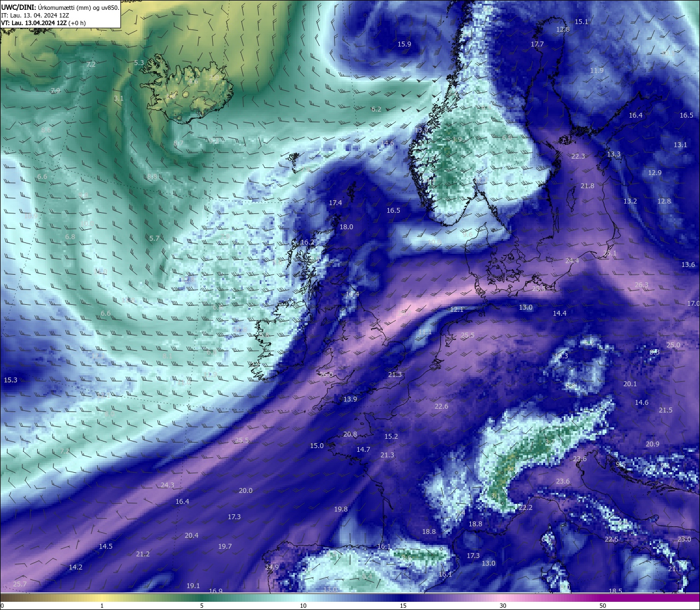Click the 20.8 value label
Viewport: 700px width, 610px height.
[x=350, y=434]
